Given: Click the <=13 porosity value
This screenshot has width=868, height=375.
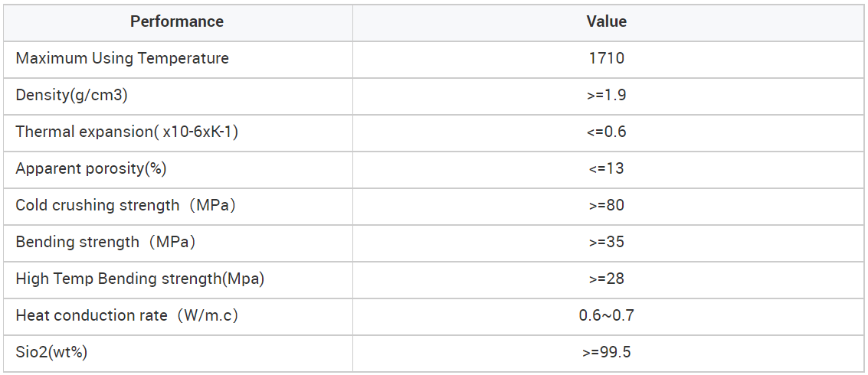Looking at the screenshot, I should (607, 168).
